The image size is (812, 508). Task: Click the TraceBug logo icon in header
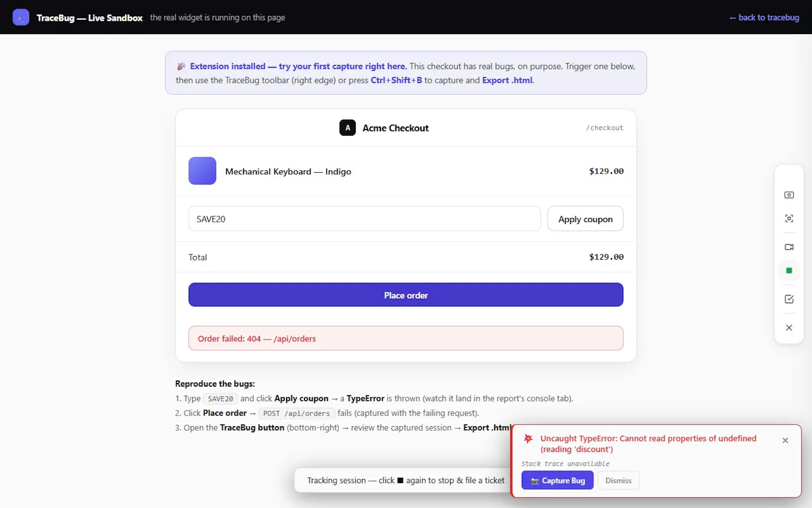[x=21, y=17]
